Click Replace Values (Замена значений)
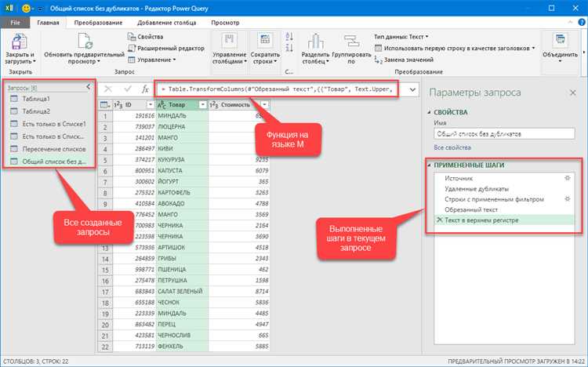This screenshot has height=367, width=588. (x=404, y=60)
